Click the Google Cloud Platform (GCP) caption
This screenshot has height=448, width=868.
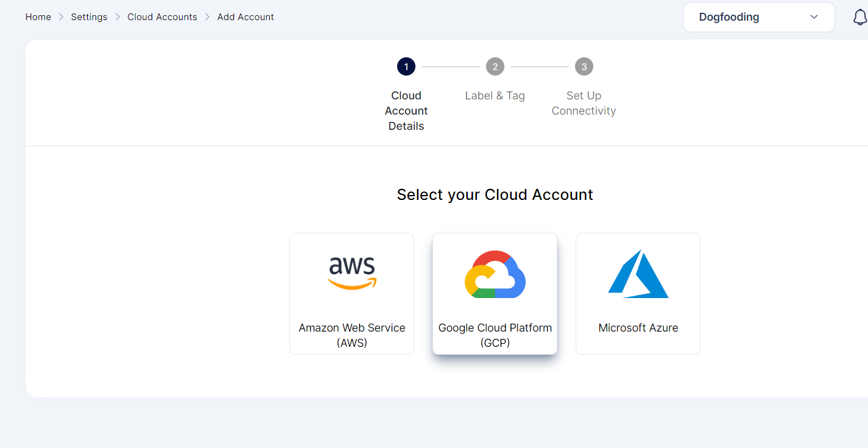(495, 335)
